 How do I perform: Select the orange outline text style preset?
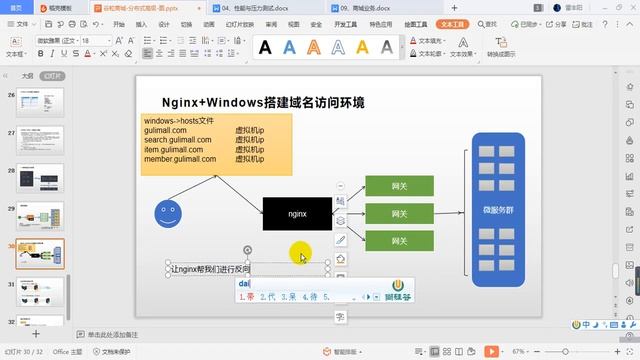pyautogui.click(x=313, y=47)
